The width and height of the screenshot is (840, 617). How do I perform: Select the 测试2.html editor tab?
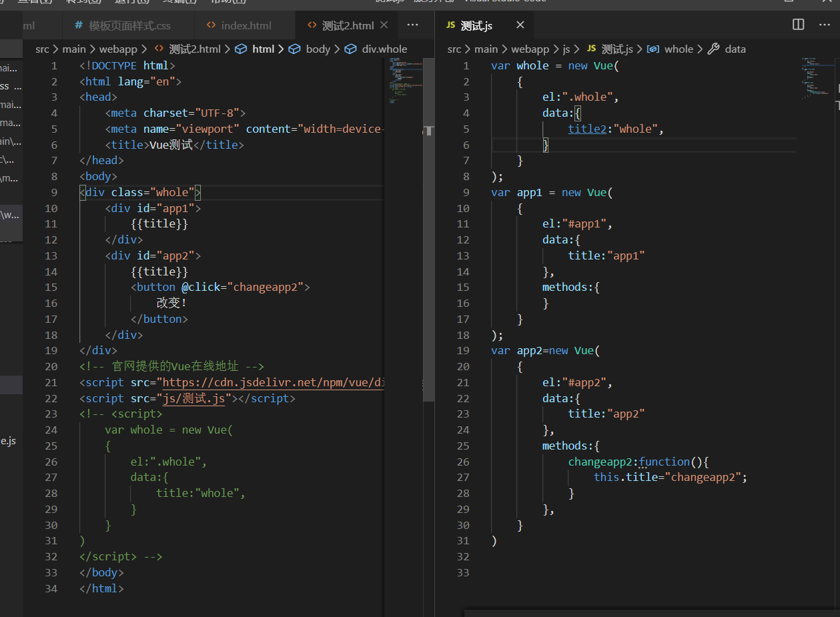point(340,25)
